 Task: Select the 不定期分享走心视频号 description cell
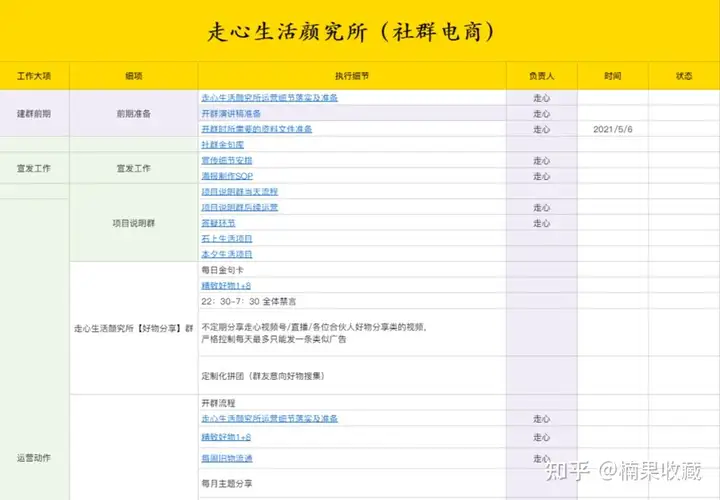point(352,333)
